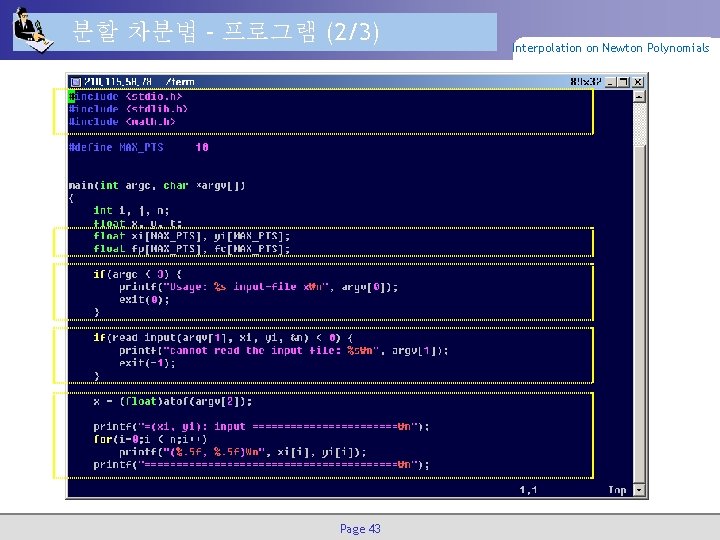Click the presenter clipart icon in header
This screenshot has height=540, width=720.
point(32,30)
